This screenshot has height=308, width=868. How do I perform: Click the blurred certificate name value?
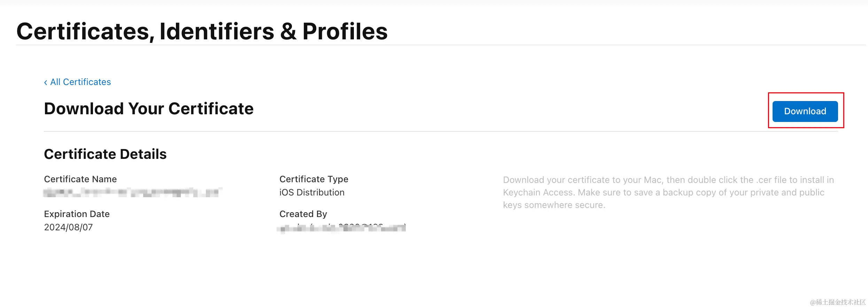132,192
